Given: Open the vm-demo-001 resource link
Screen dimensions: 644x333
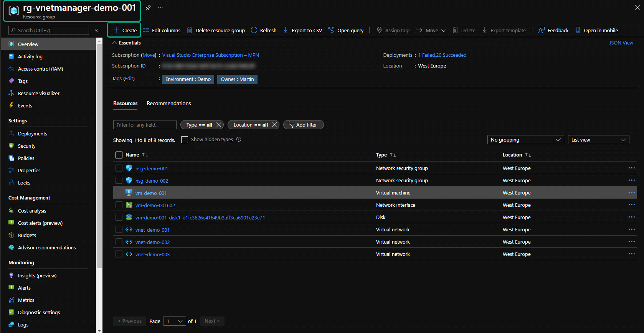Looking at the screenshot, I should (x=151, y=193).
